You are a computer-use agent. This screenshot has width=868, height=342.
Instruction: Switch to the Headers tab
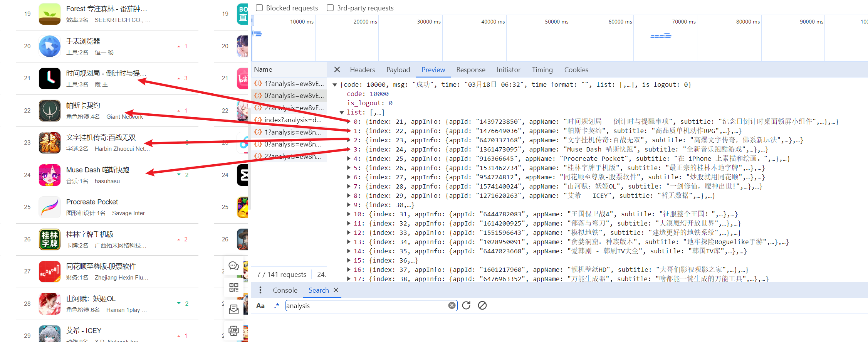362,70
